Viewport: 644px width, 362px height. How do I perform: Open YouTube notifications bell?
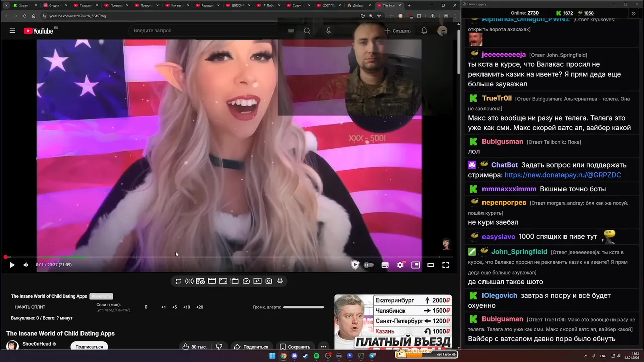pyautogui.click(x=424, y=31)
